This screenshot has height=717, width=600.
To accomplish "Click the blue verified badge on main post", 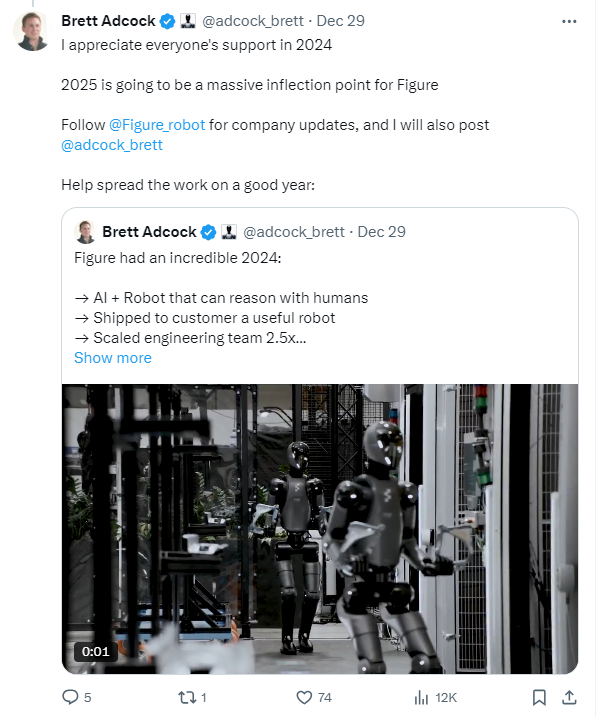I will tap(168, 20).
